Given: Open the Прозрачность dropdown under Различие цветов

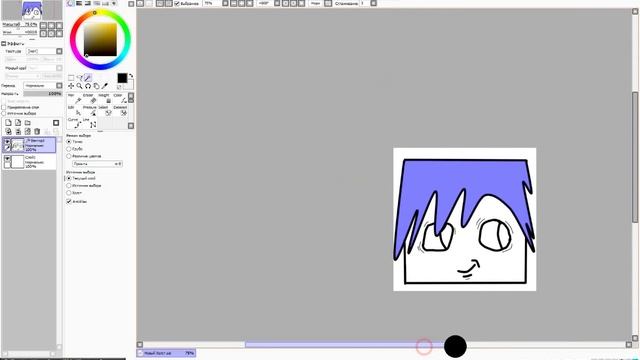Looking at the screenshot, I should pos(97,164).
